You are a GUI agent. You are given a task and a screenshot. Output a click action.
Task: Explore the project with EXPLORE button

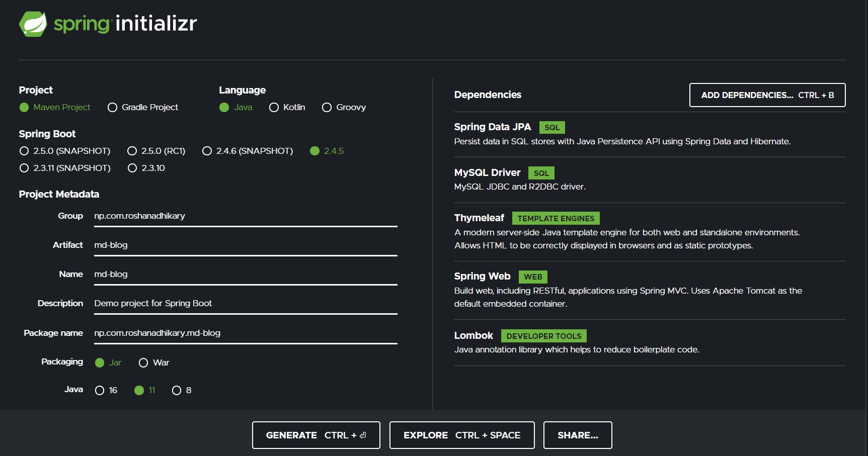462,435
